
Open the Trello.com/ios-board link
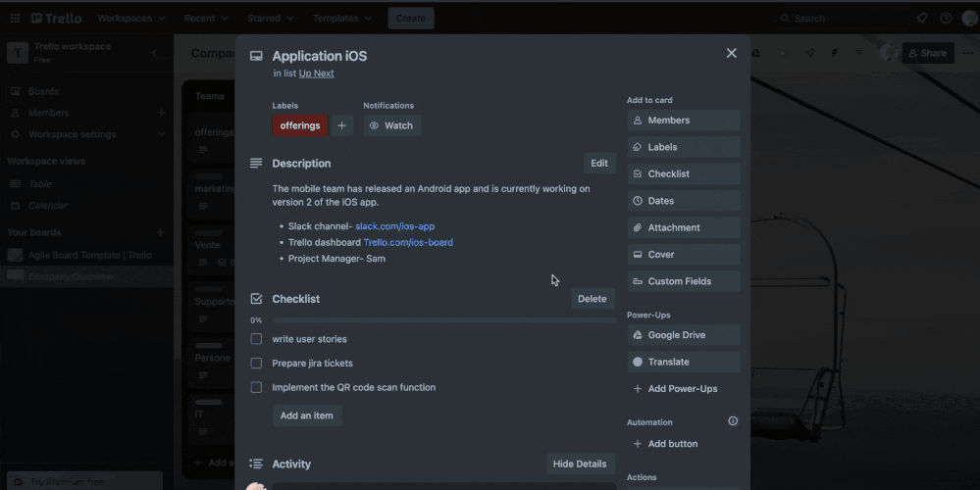click(408, 242)
